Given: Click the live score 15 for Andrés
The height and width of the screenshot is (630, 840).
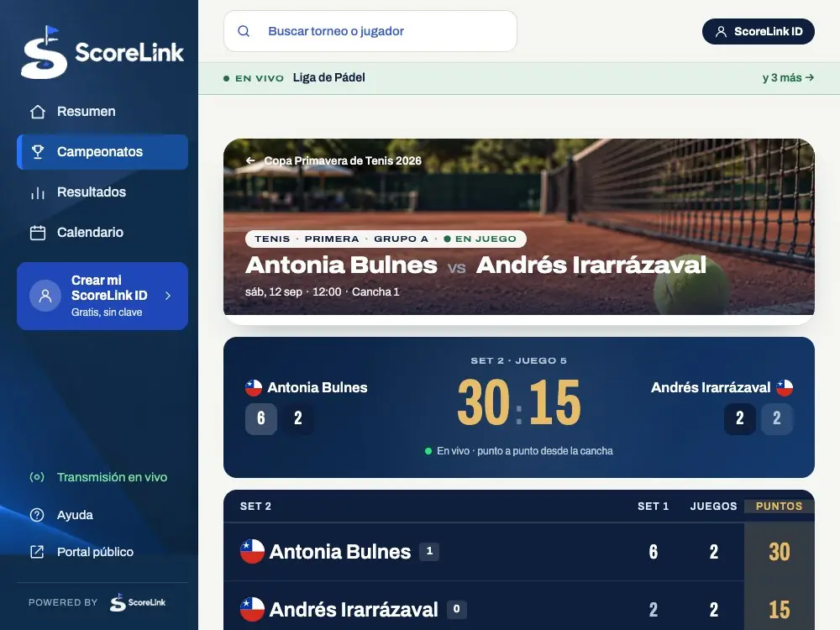Looking at the screenshot, I should (554, 402).
